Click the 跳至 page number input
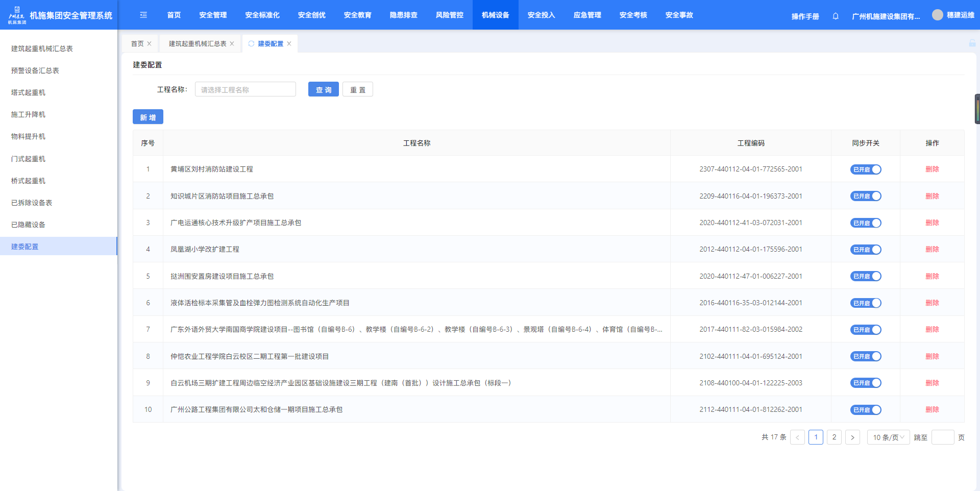 click(x=942, y=437)
